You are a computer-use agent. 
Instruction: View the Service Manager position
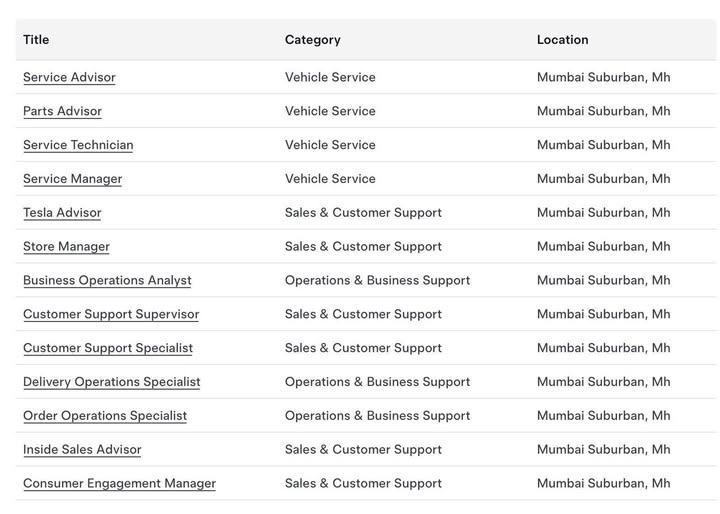coord(72,179)
